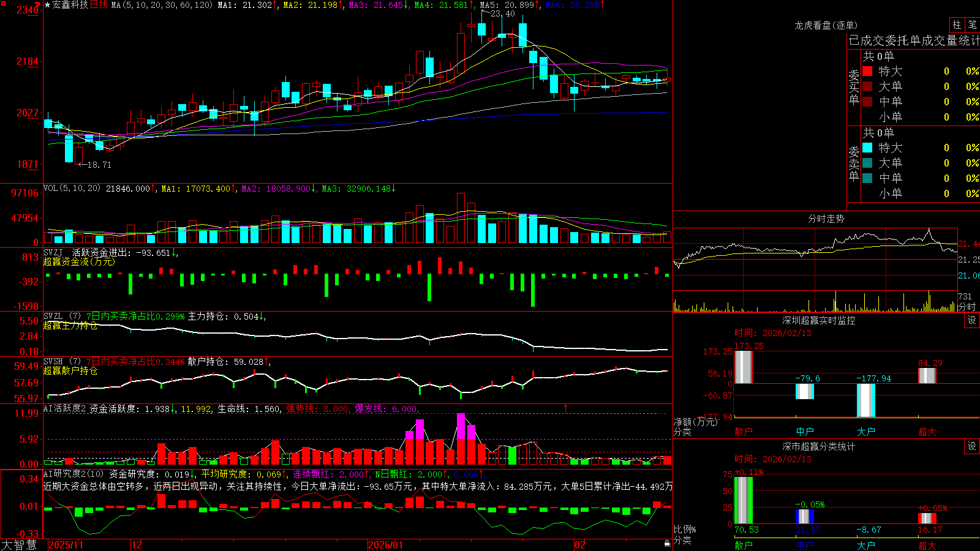This screenshot has height=551, width=980.
Task: Click the 97106 volume axis label
Action: (24, 193)
